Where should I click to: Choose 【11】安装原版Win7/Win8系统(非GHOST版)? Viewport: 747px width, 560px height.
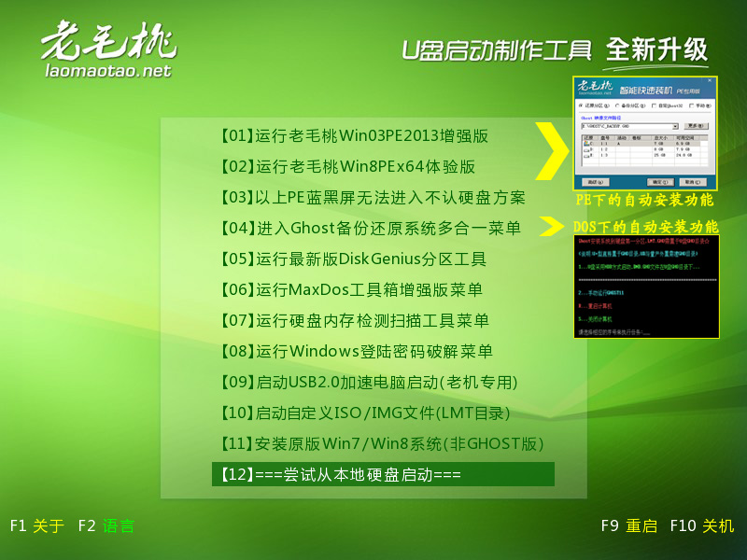[x=382, y=444]
